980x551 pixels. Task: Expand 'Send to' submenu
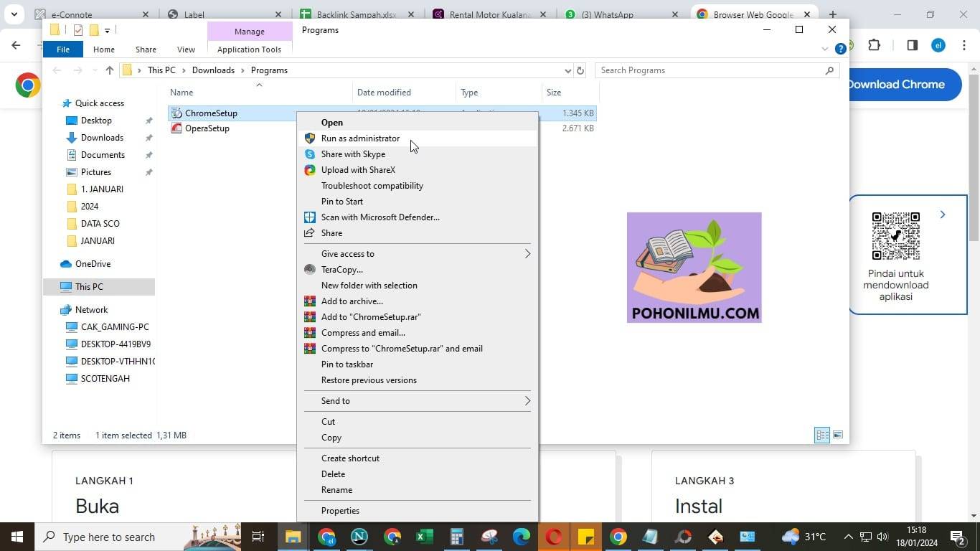pos(527,401)
